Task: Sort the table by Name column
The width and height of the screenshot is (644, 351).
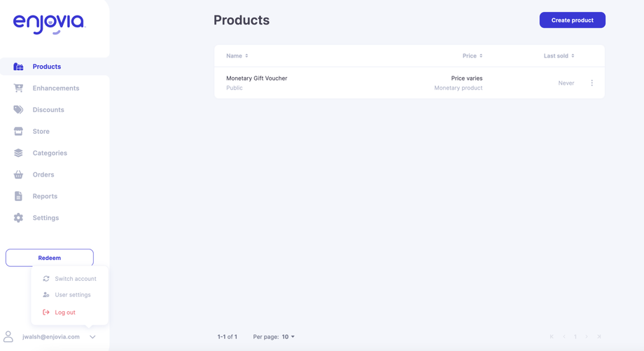Action: (237, 56)
